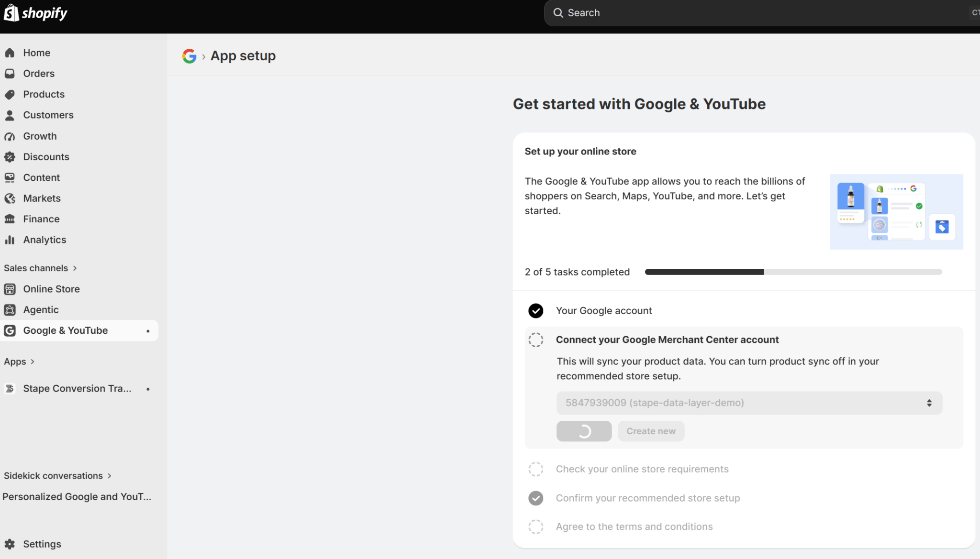Image resolution: width=980 pixels, height=559 pixels.
Task: Click the Customers person icon
Action: click(x=10, y=115)
